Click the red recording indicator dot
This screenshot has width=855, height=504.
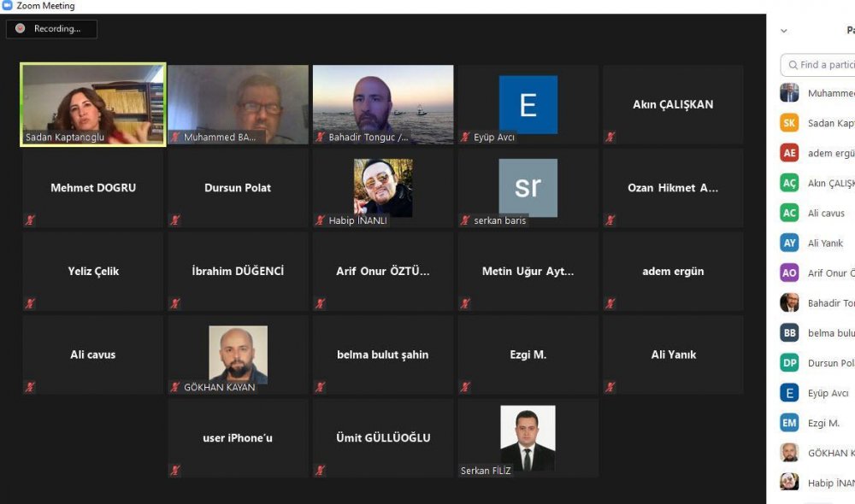pyautogui.click(x=21, y=28)
